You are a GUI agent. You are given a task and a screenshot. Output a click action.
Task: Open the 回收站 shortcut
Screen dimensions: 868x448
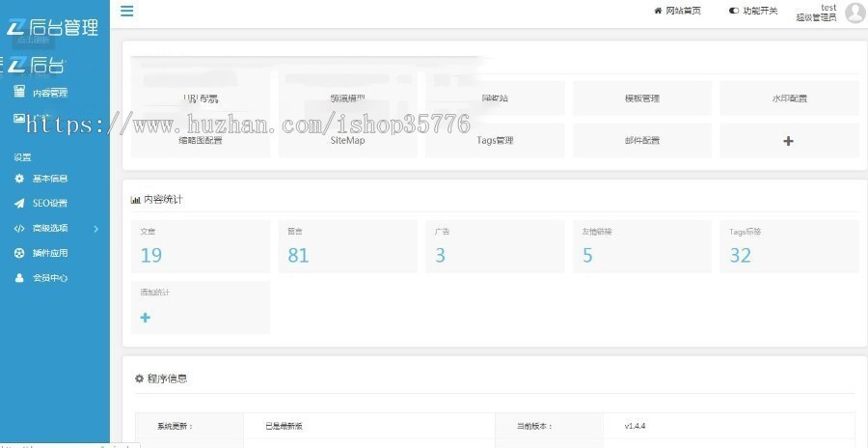495,98
